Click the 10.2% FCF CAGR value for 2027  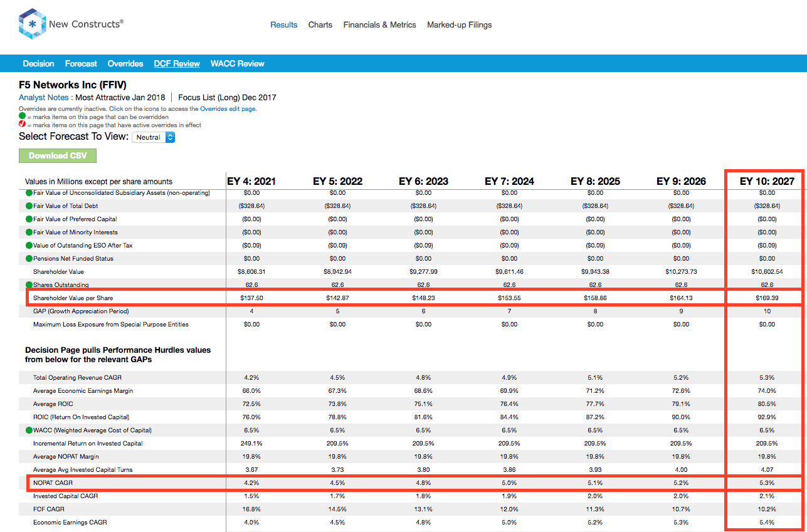pyautogui.click(x=766, y=509)
